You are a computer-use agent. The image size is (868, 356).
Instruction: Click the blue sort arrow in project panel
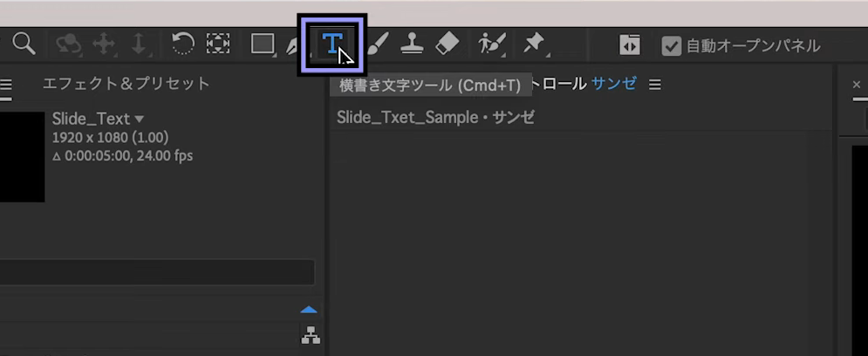pos(308,310)
